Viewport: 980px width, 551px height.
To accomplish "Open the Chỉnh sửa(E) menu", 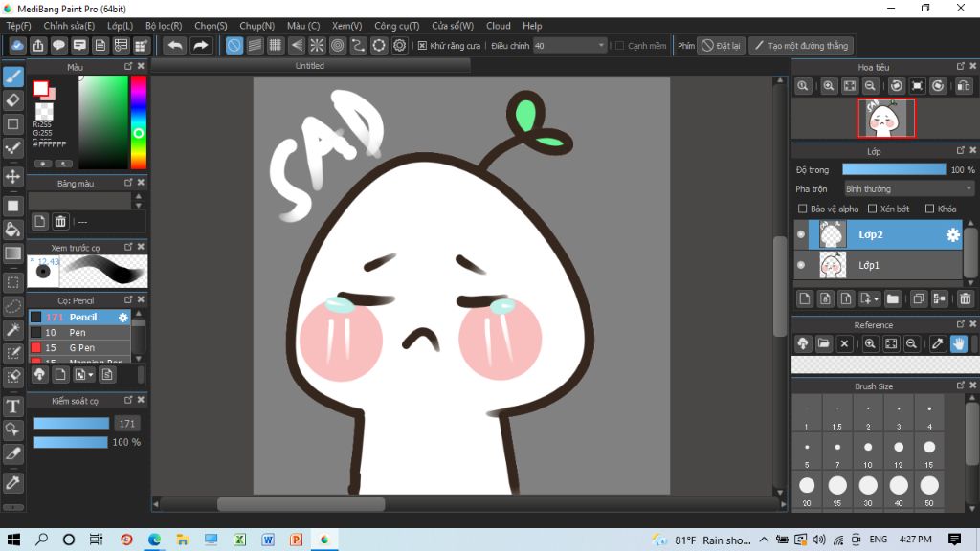I will pyautogui.click(x=69, y=26).
